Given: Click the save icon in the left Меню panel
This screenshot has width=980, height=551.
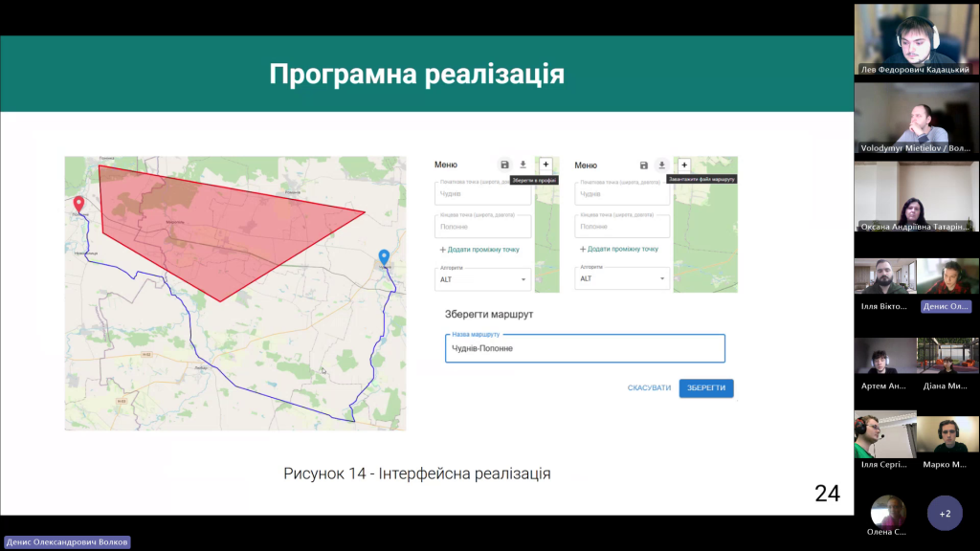Looking at the screenshot, I should [504, 165].
